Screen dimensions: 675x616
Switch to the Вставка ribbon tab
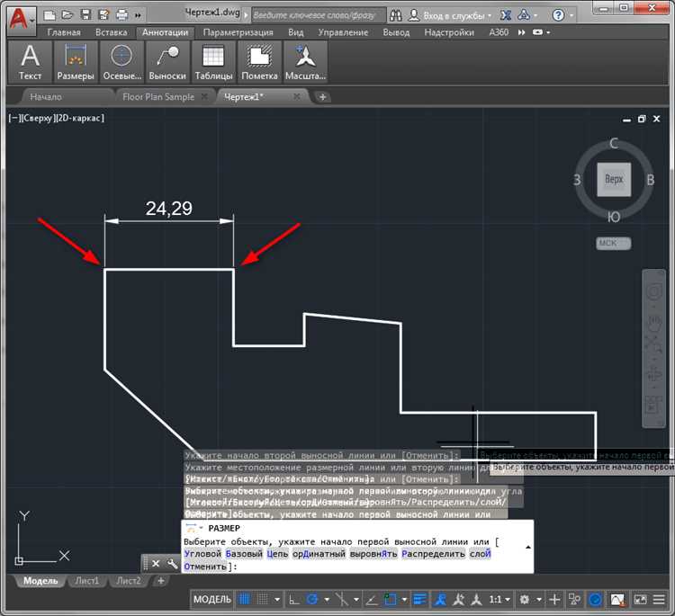[111, 32]
